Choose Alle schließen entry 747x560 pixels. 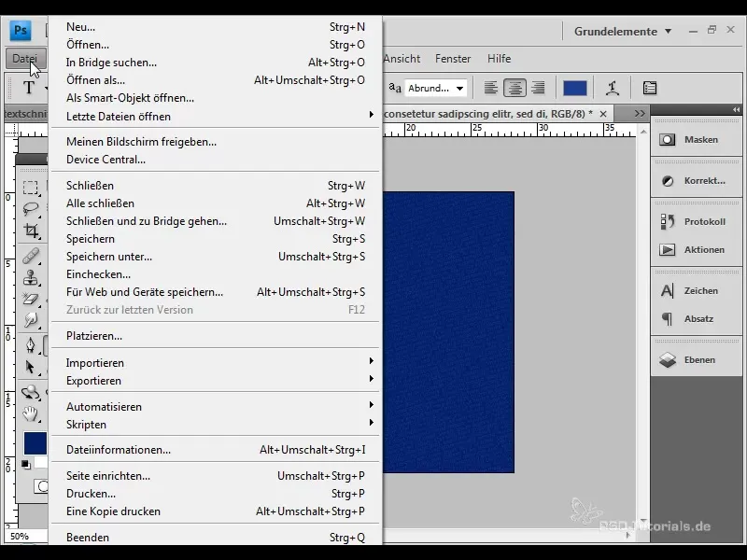click(216, 203)
